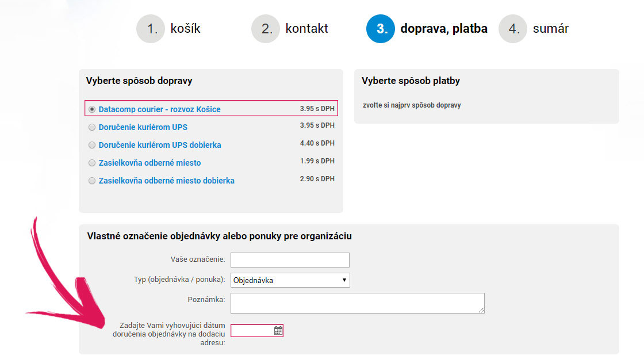Screen dimensions: 644x359
Task: Select Doručenie kuriérom UPS radio button
Action: (92, 127)
